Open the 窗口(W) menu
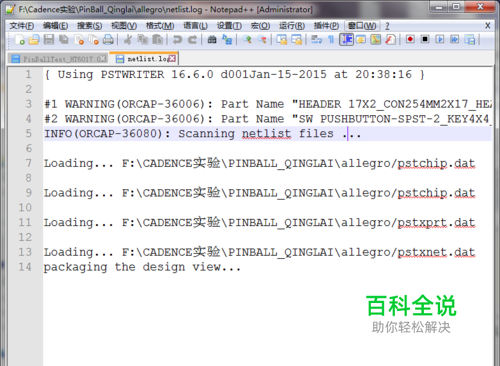Image resolution: width=500 pixels, height=366 pixels. click(362, 26)
